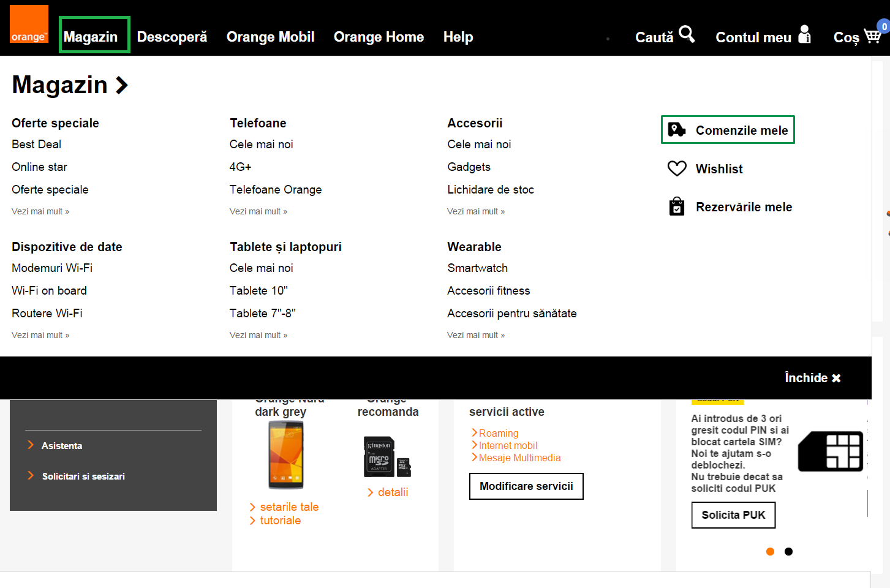Open Tablete 10" link

[x=258, y=291]
